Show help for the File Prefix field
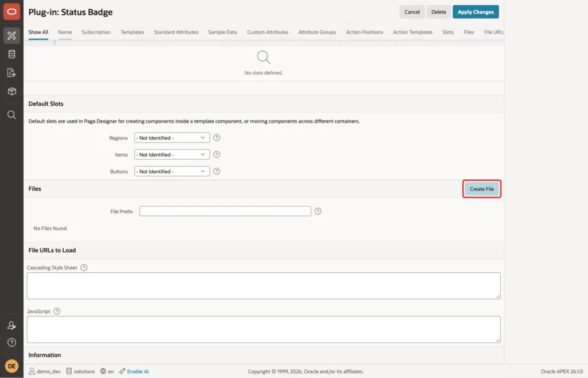The image size is (588, 378). (x=318, y=211)
